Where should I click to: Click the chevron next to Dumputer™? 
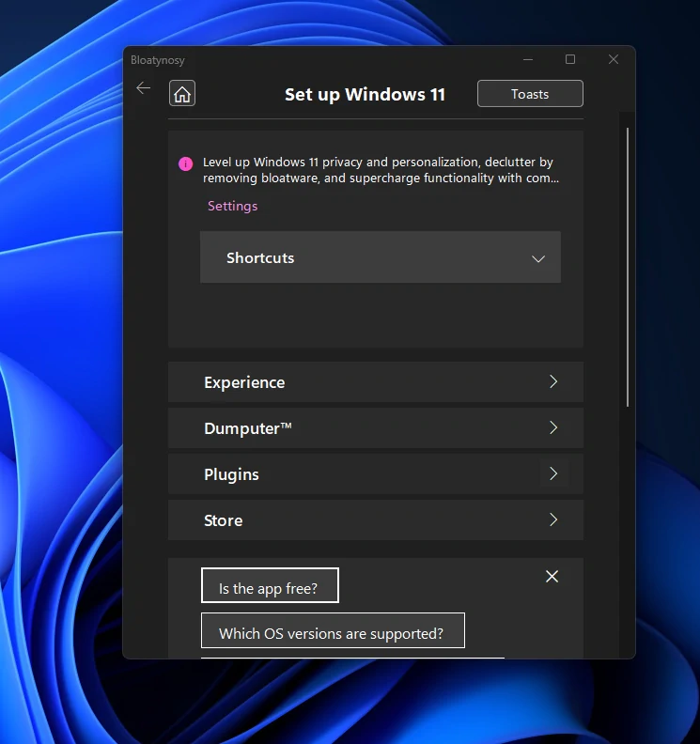(x=552, y=428)
